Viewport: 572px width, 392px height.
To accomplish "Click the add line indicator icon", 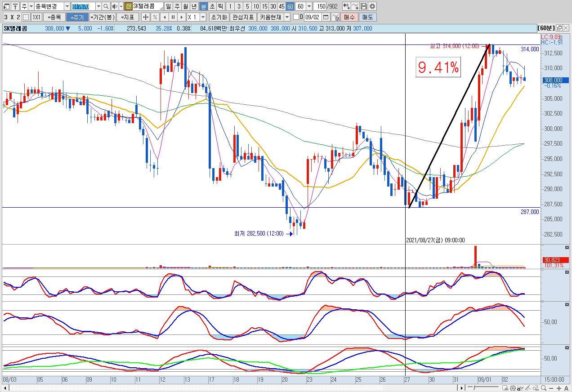I will tap(355, 6).
